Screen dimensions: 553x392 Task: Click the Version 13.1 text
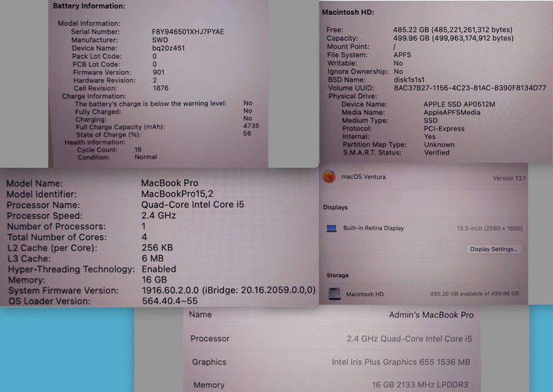509,178
